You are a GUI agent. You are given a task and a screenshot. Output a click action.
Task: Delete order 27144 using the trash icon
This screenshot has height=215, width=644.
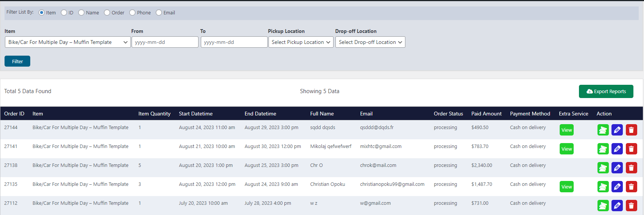point(631,130)
